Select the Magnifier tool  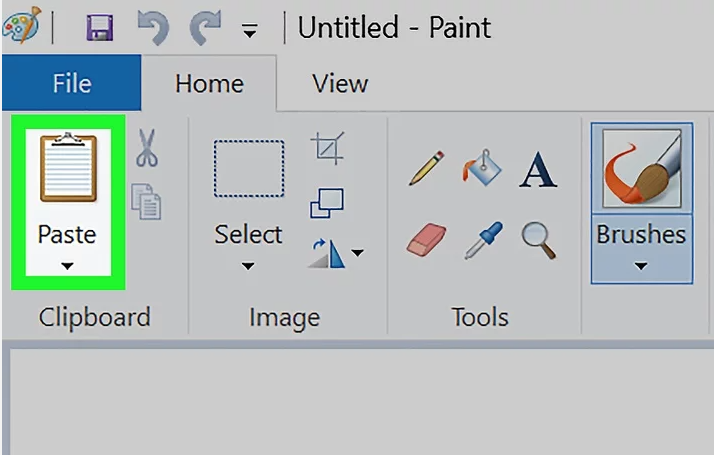(x=539, y=240)
